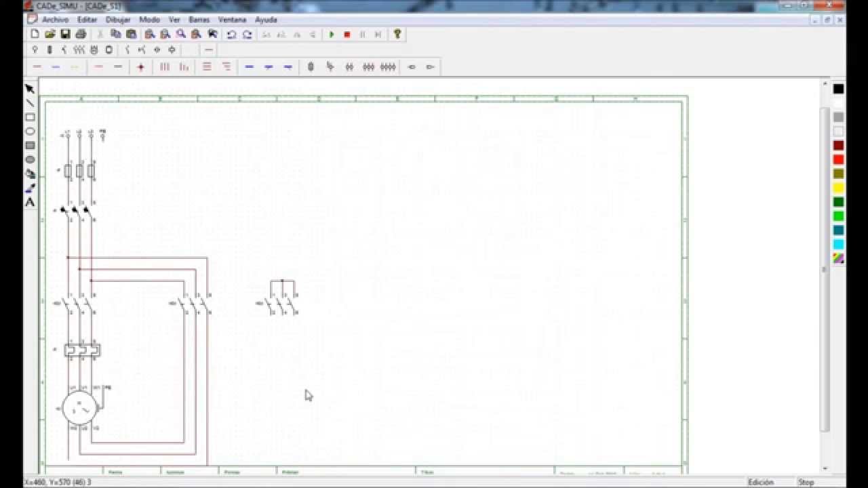Screen dimensions: 868x488
Task: Open the Dibujar menu
Action: (x=118, y=20)
